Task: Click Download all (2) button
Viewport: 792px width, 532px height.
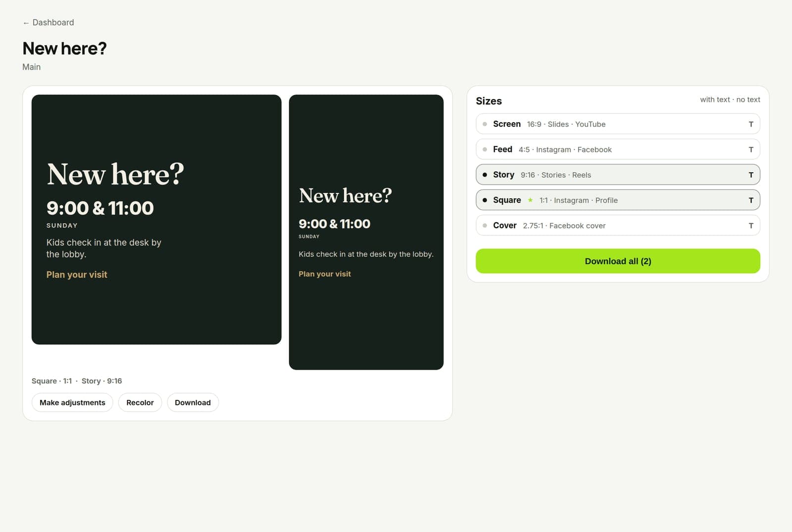Action: 618,261
